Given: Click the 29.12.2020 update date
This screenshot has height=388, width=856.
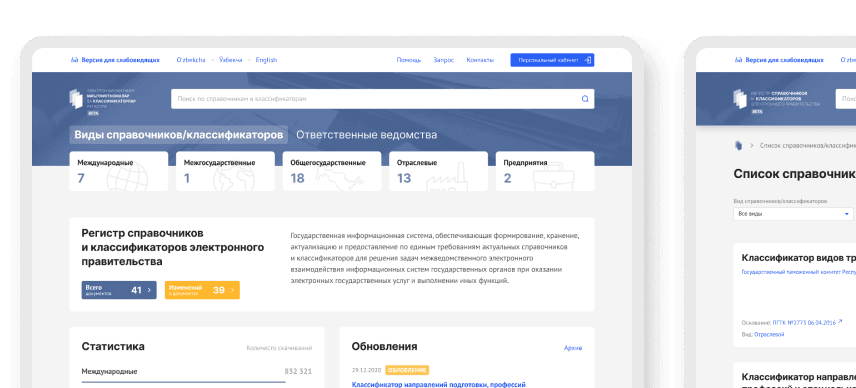Looking at the screenshot, I should click(x=366, y=370).
